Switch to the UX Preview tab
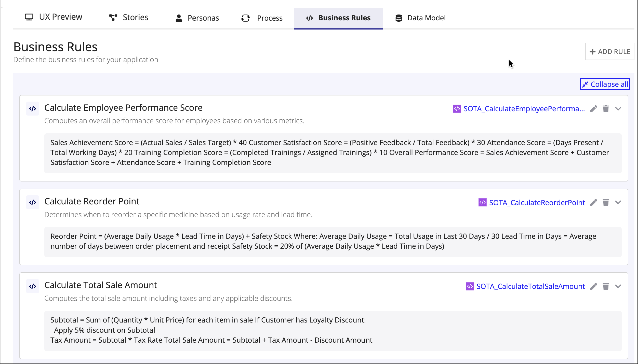 point(54,17)
